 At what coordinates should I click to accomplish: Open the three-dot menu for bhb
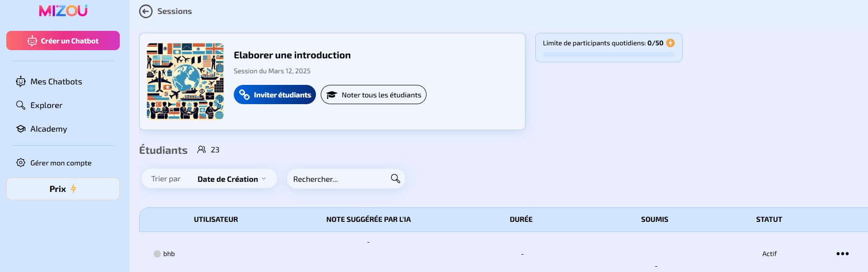[x=842, y=254]
